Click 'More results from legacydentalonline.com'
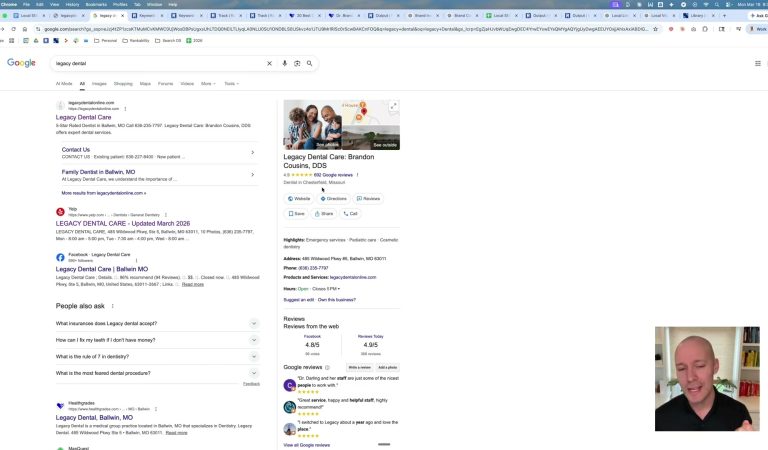This screenshot has width=768, height=450. point(104,193)
